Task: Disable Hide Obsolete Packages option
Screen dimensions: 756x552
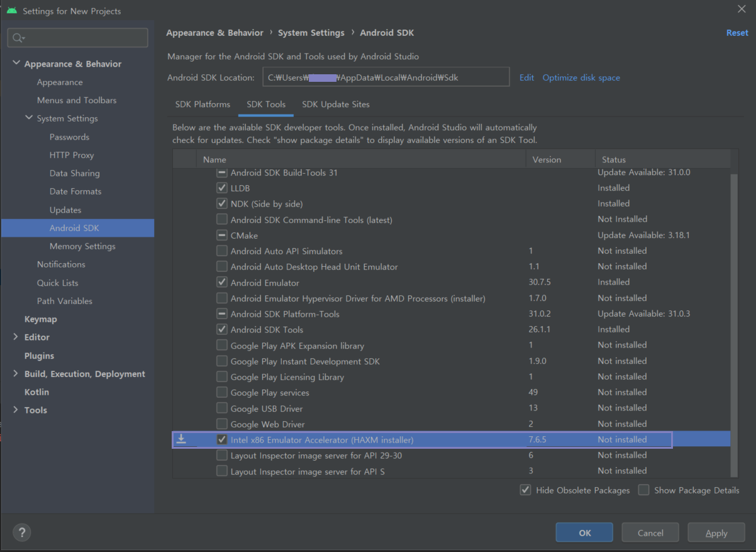Action: tap(525, 490)
